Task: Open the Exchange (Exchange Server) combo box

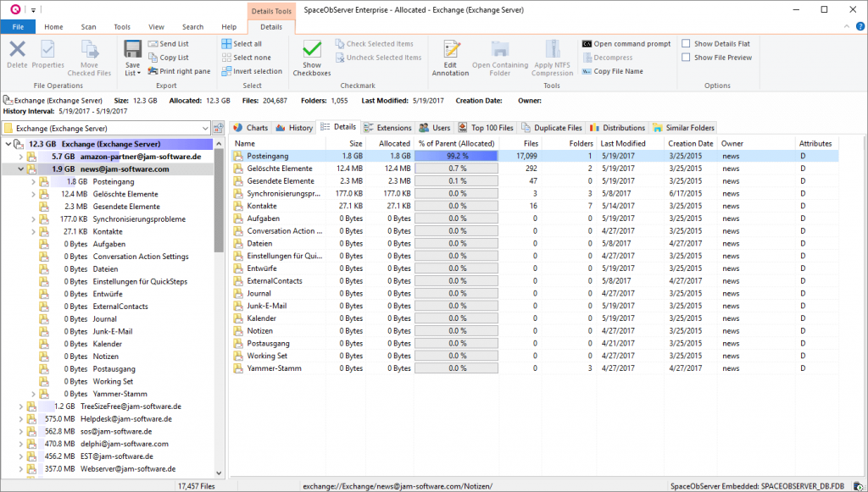Action: pyautogui.click(x=106, y=128)
